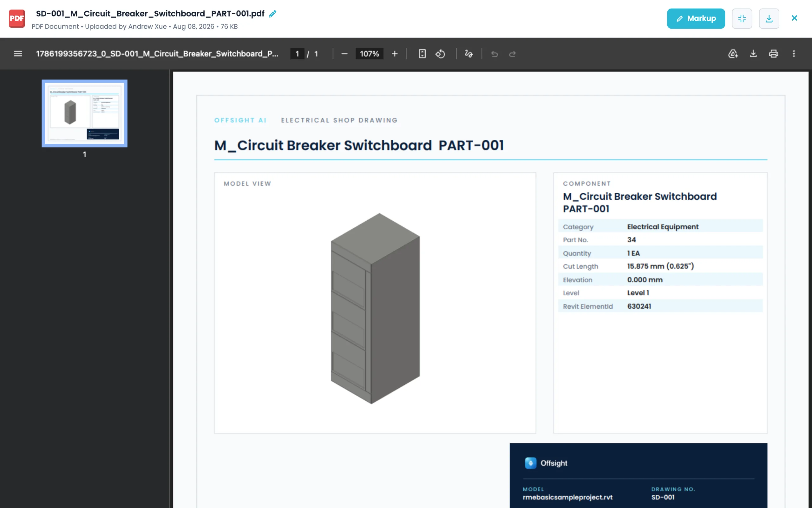Rotate the page counterclockwise

click(441, 54)
